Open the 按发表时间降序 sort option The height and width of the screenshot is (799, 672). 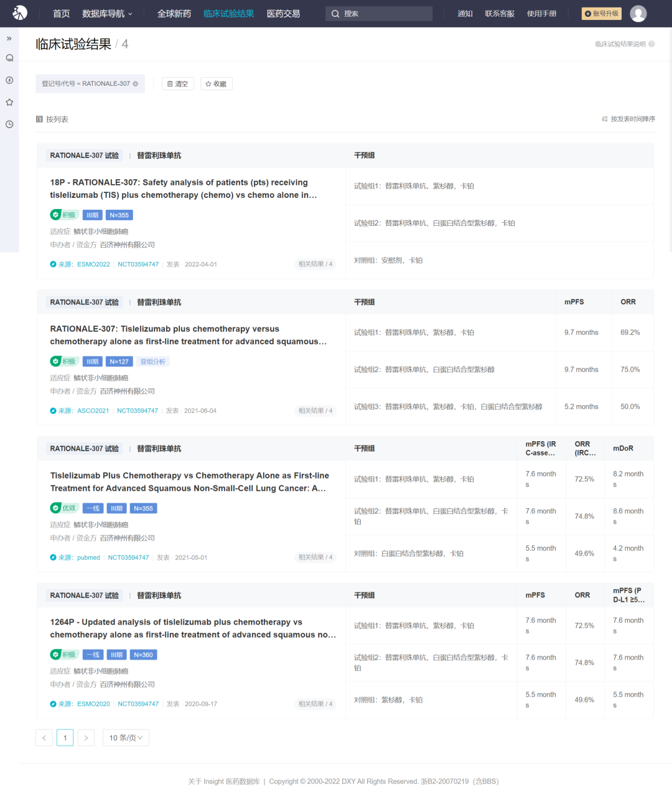(x=628, y=119)
